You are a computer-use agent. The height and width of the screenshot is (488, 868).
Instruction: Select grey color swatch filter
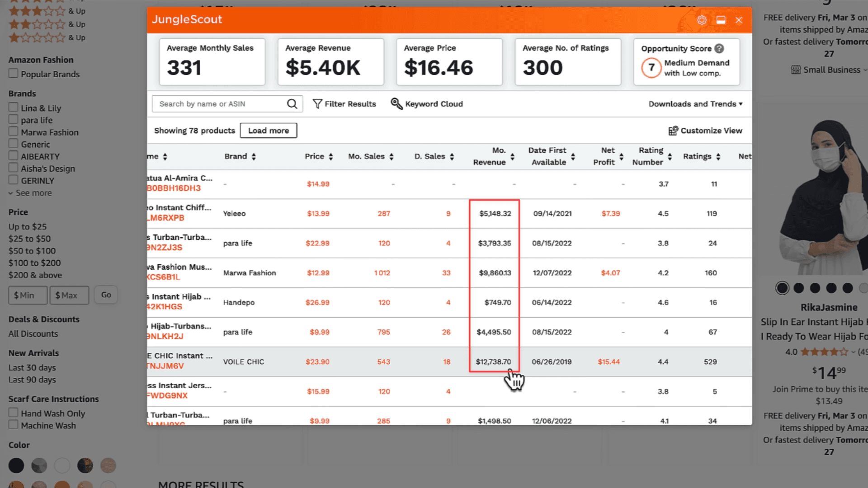click(39, 465)
